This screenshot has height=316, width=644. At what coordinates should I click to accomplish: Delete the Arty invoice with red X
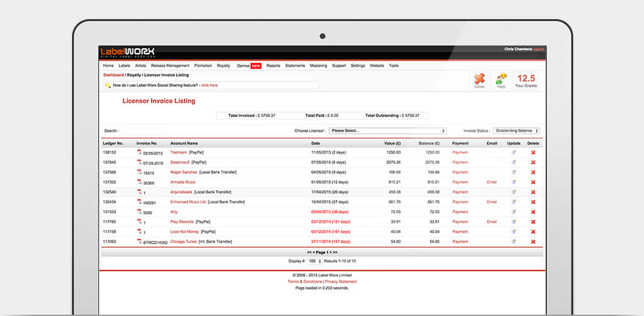tap(533, 212)
